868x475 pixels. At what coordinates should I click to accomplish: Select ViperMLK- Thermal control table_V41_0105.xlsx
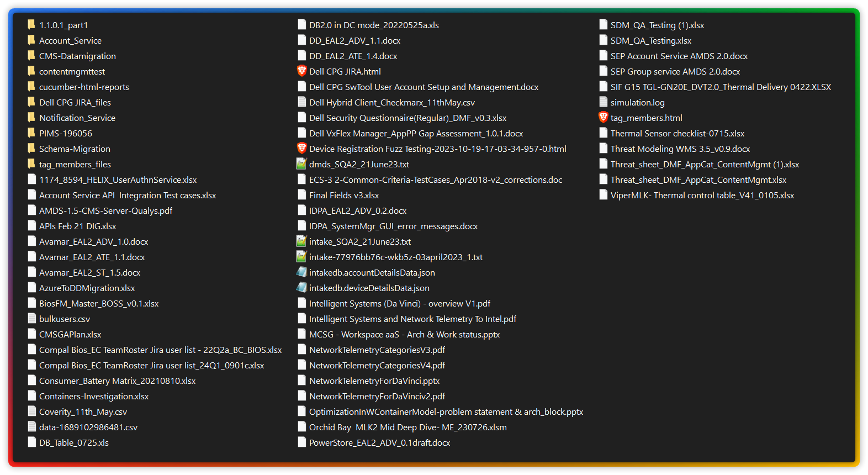702,195
